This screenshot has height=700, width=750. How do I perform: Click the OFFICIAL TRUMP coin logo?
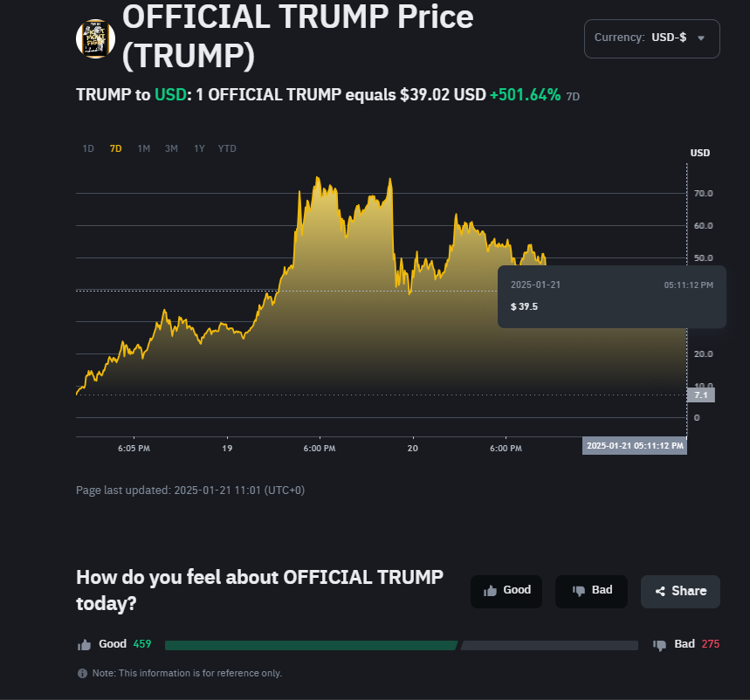coord(95,38)
